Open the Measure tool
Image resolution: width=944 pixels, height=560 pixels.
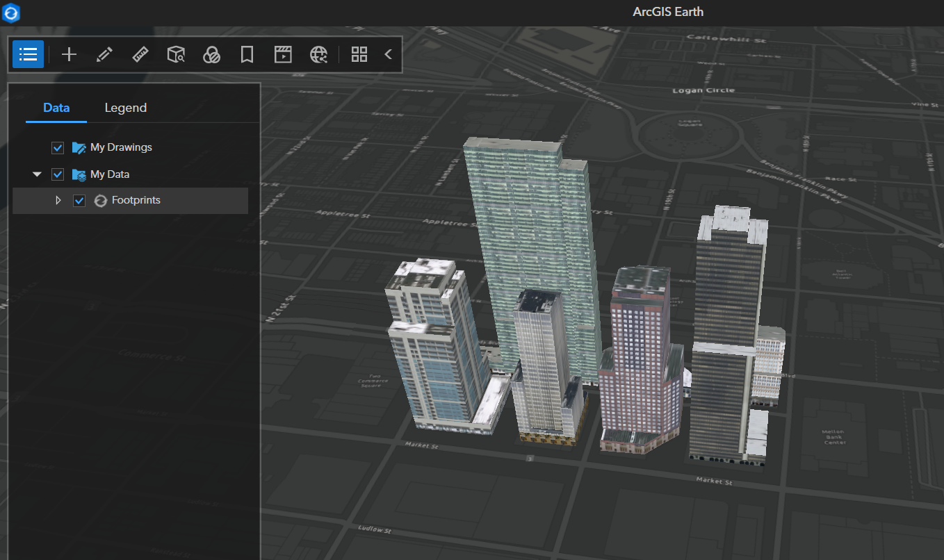point(140,53)
